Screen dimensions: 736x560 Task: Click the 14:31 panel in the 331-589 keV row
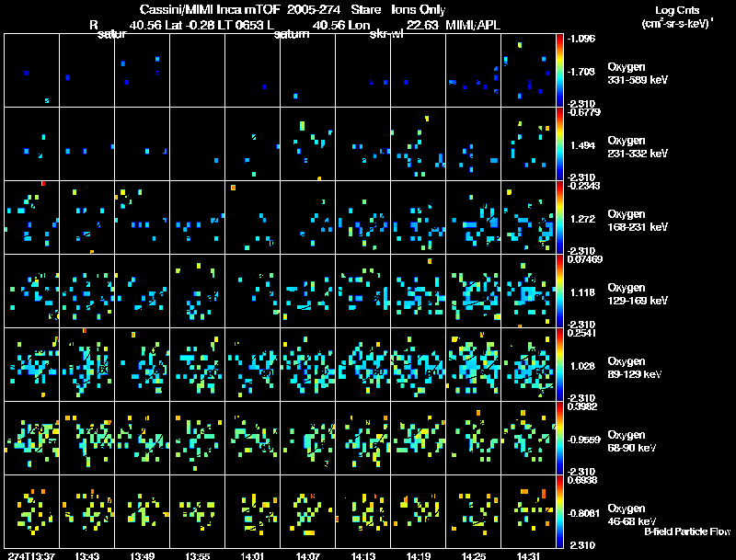point(528,70)
